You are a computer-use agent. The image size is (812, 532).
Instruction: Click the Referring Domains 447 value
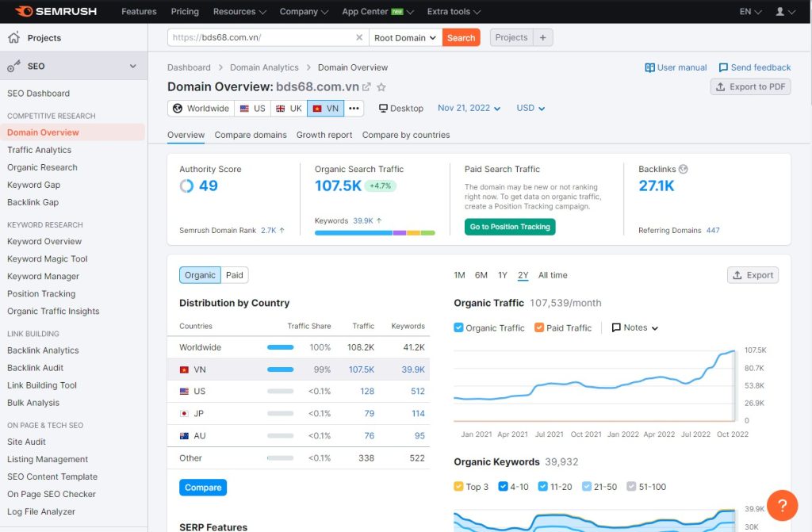pos(713,230)
